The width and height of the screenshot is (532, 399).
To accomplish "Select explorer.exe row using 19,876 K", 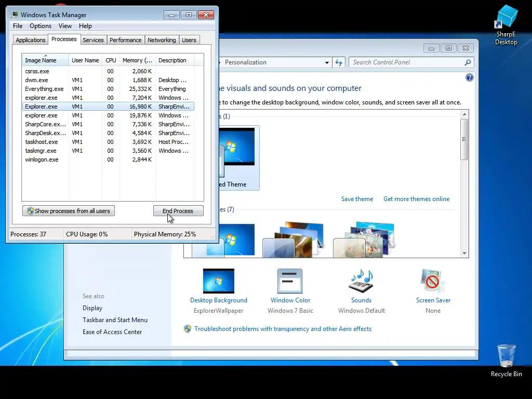I will pyautogui.click(x=108, y=115).
